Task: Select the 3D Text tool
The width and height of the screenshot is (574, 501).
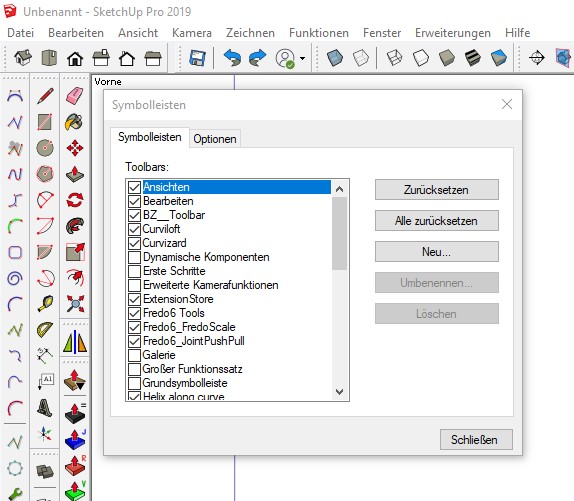Action: 45,408
